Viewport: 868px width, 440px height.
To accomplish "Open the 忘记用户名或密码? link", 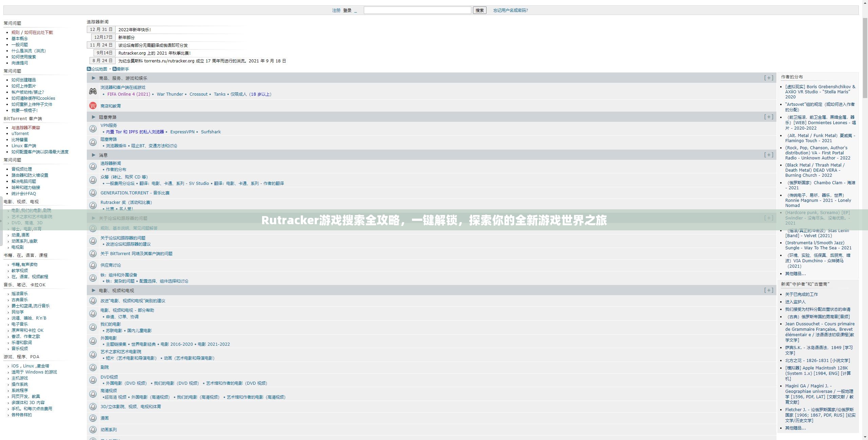I will tap(510, 11).
